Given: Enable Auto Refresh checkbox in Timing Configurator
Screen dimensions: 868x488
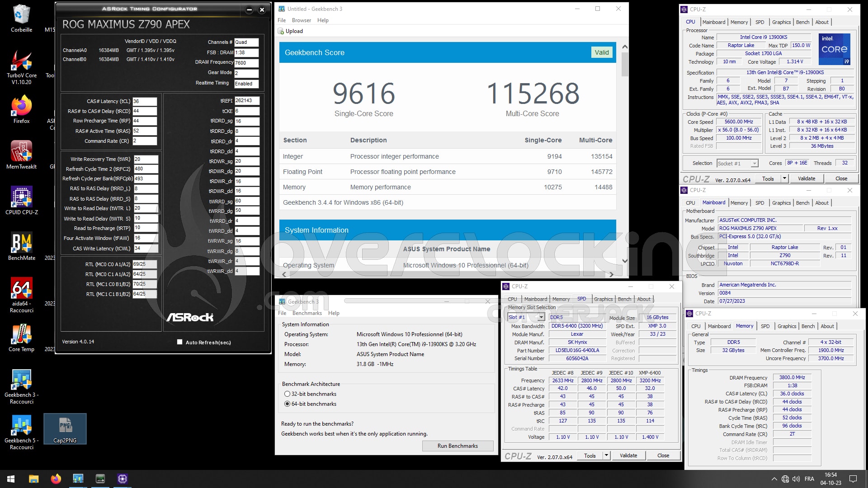Looking at the screenshot, I should tap(179, 342).
